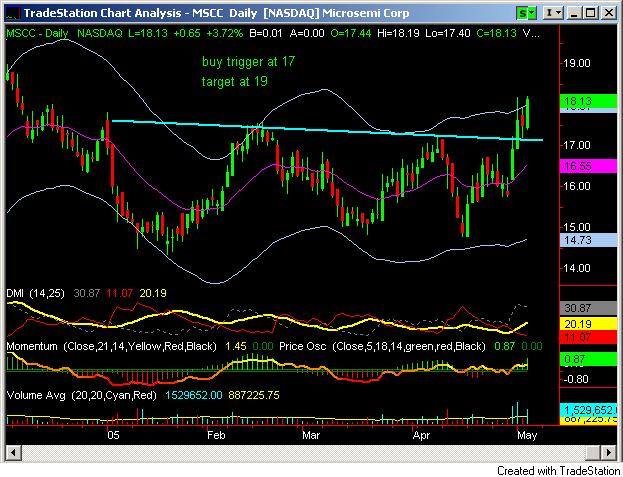Screen dimensions: 623x477
Task: Click the 16.00 price axis label
Action: pos(577,186)
